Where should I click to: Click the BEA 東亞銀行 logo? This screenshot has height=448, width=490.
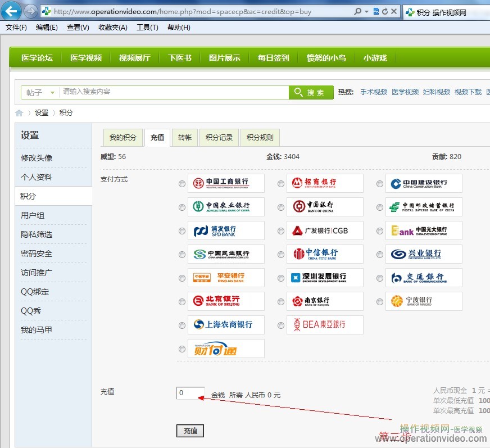(325, 325)
